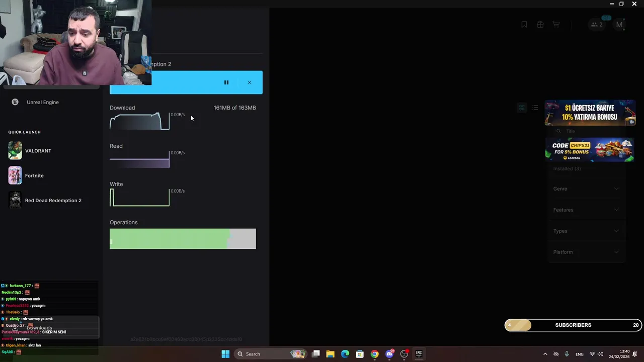Click the Operations progress bar

click(x=183, y=239)
